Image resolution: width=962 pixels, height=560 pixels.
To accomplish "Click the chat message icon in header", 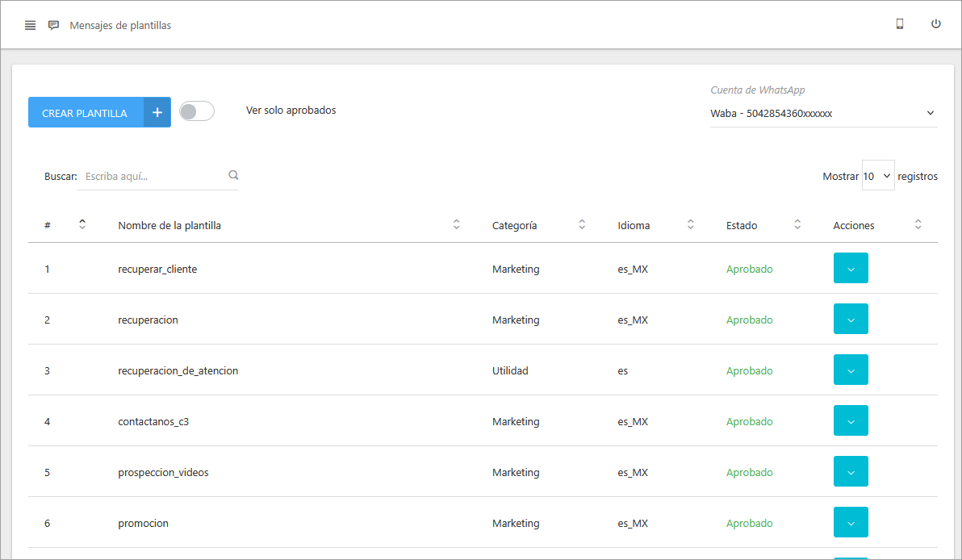I will coord(53,25).
